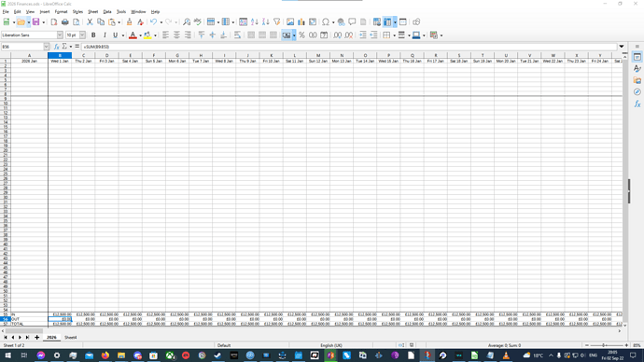The height and width of the screenshot is (362, 644).
Task: Open Borders dropdown arrow
Action: pyautogui.click(x=394, y=35)
